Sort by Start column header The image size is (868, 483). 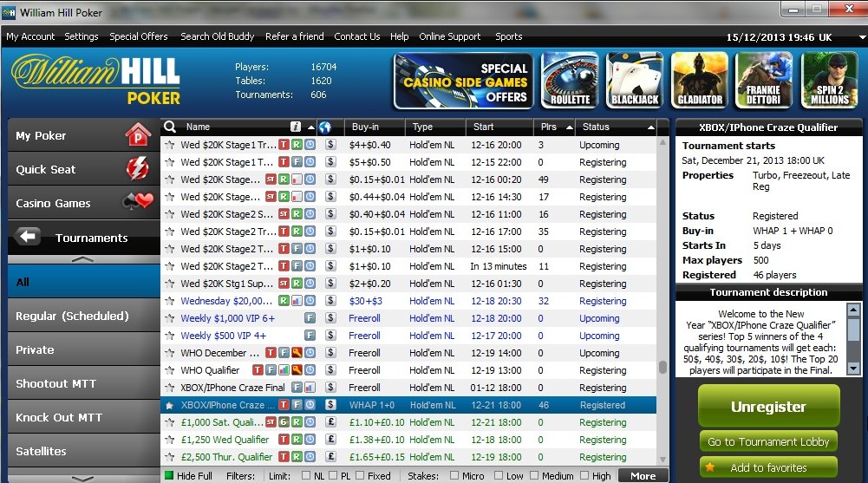coord(499,127)
